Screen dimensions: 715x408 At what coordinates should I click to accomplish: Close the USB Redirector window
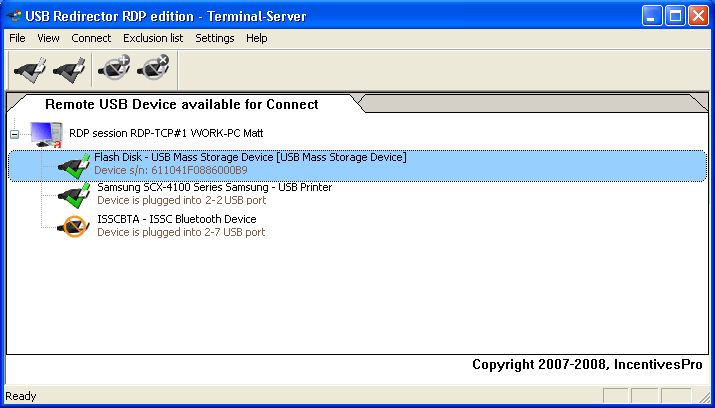(698, 16)
